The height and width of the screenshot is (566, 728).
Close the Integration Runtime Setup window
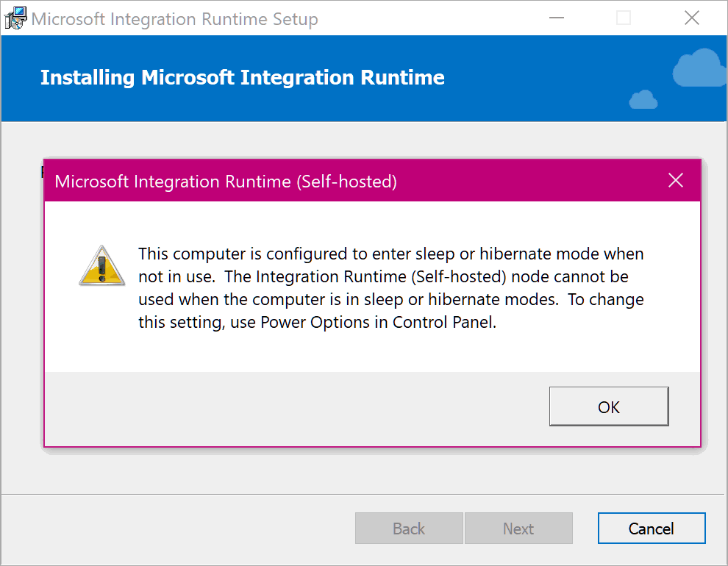[x=691, y=19]
